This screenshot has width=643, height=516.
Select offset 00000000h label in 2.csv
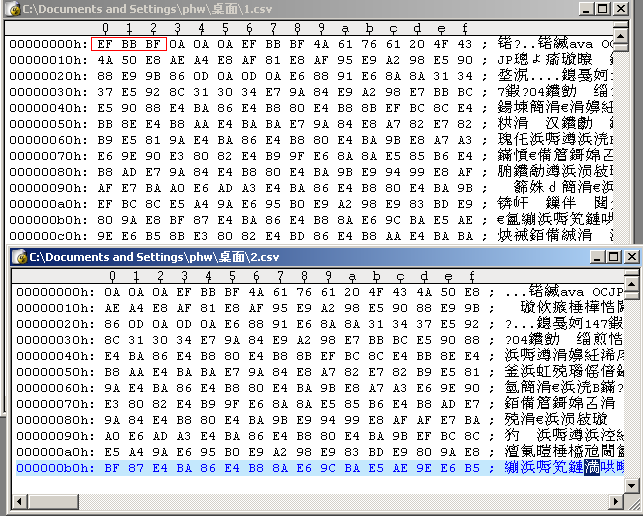(56, 292)
